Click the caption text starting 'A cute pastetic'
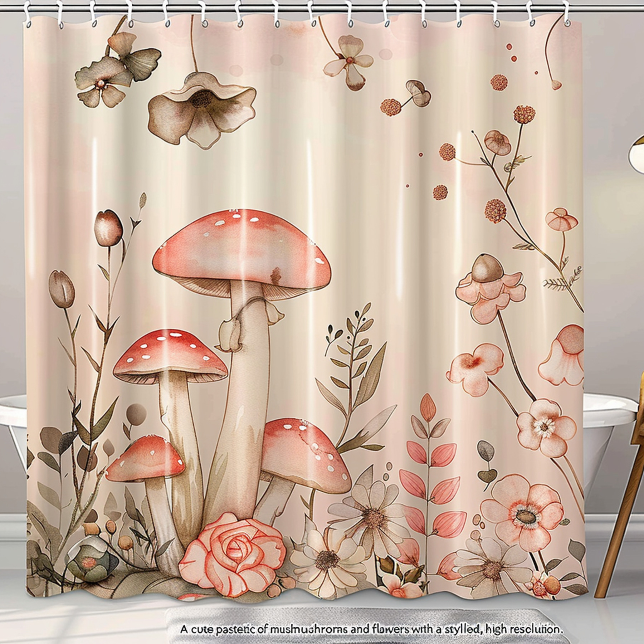 coord(371,629)
